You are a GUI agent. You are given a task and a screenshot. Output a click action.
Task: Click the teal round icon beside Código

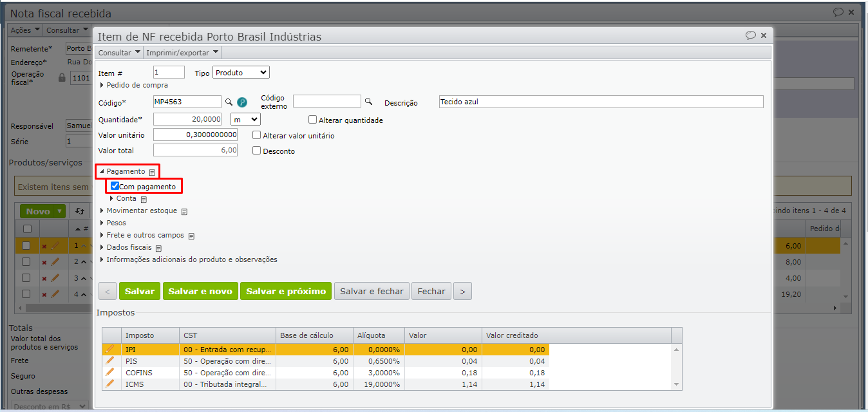coord(242,102)
